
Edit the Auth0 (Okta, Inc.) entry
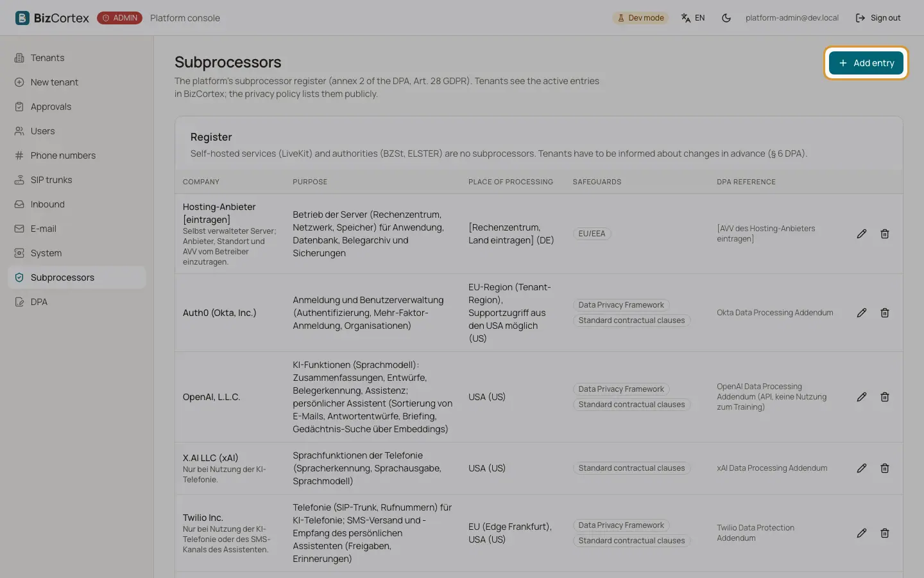(x=862, y=313)
